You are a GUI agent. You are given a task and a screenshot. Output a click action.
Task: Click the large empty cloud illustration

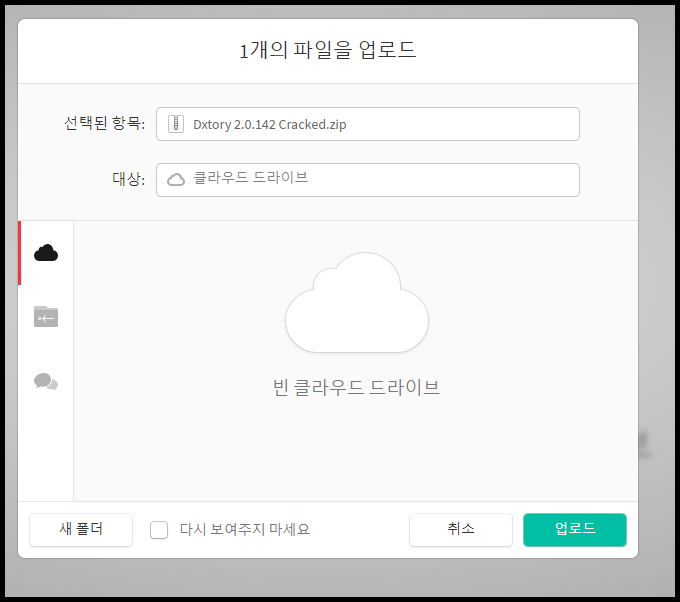pyautogui.click(x=356, y=302)
